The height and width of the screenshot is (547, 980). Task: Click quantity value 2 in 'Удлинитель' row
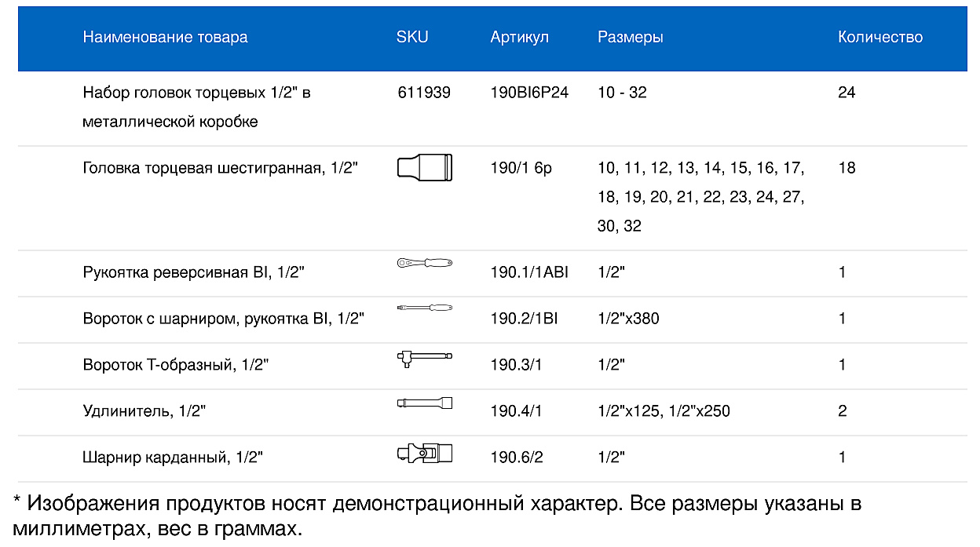point(843,411)
